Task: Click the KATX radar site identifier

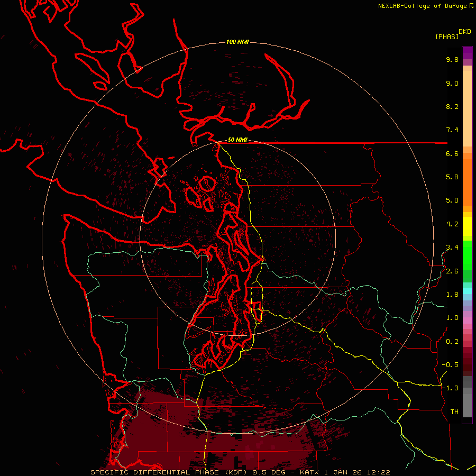Action: coord(309,472)
